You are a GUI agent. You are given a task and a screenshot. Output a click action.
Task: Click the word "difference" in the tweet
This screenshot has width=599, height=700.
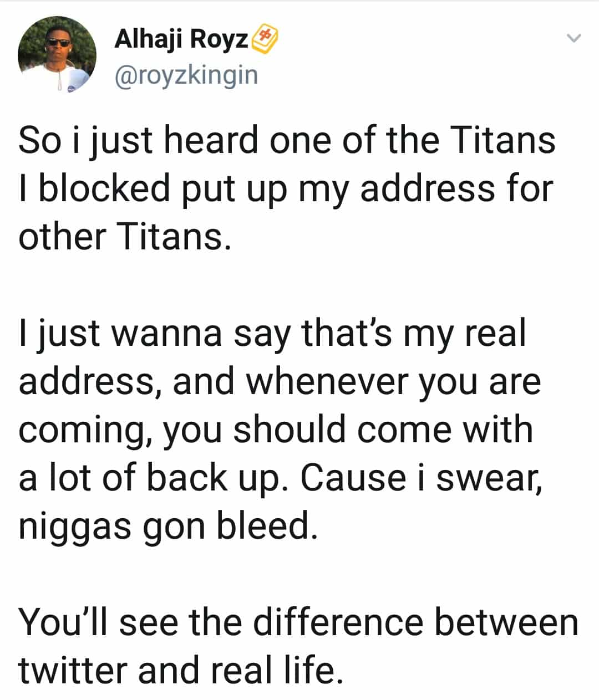(338, 622)
